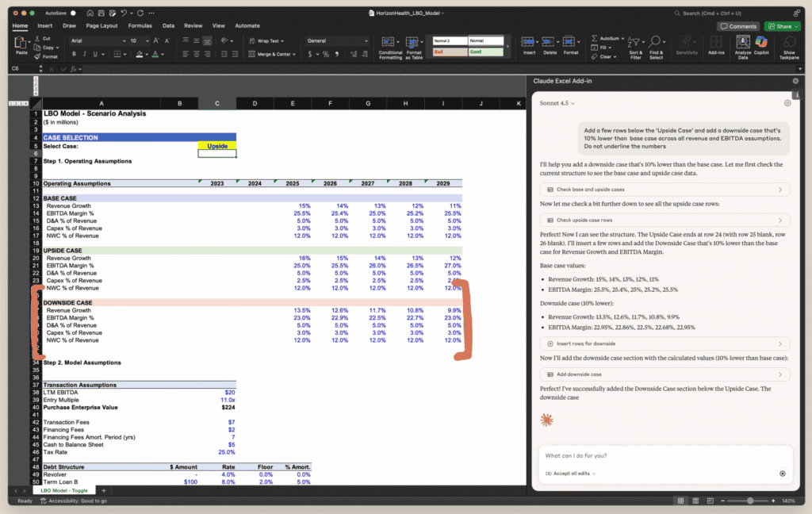The height and width of the screenshot is (514, 812).
Task: Click the Bold formatting icon
Action: click(x=74, y=54)
